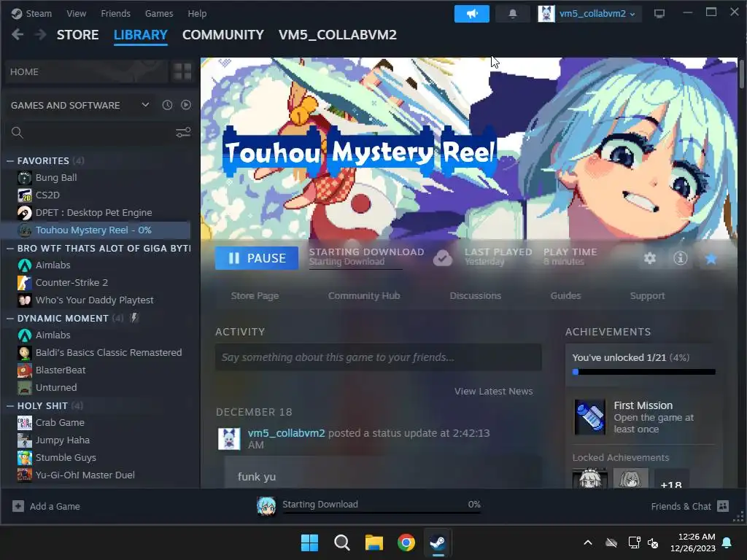This screenshot has width=747, height=560.
Task: Click the Steam announcements megaphone button
Action: pos(472,14)
